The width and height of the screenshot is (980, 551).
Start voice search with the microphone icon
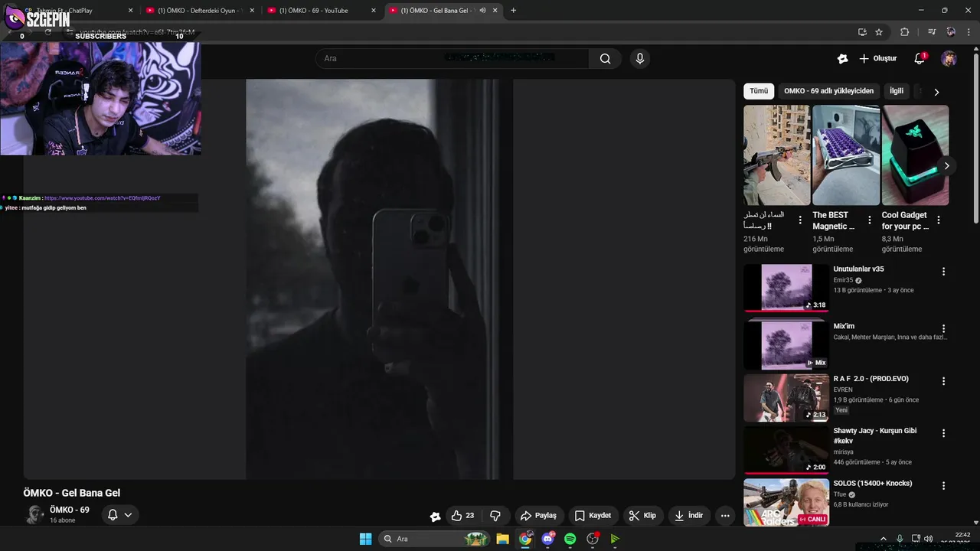click(x=640, y=58)
